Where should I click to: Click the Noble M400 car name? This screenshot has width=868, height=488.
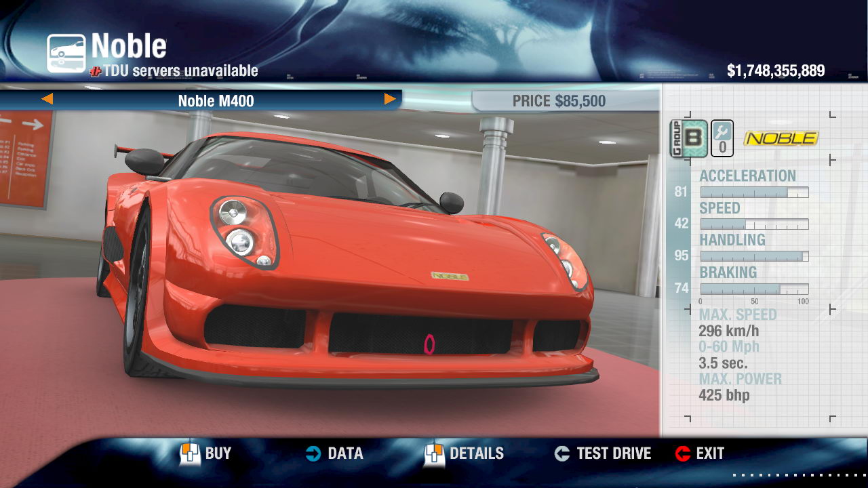216,102
